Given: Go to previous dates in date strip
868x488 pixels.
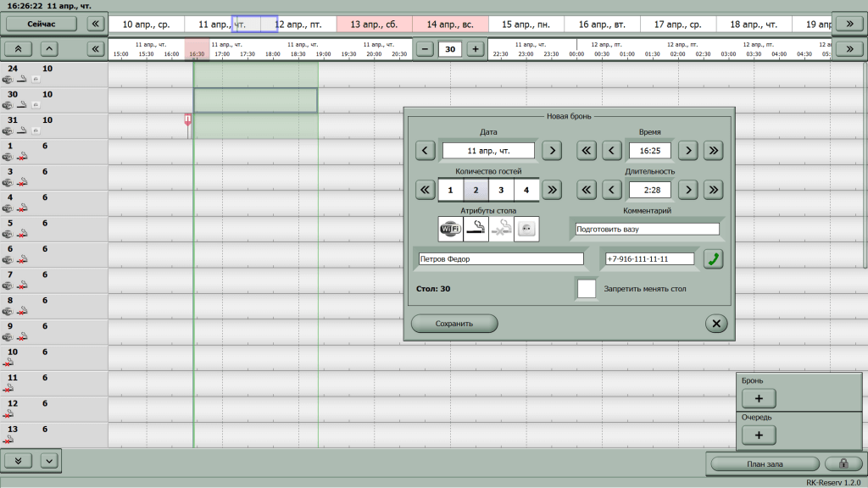Looking at the screenshot, I should (x=96, y=24).
